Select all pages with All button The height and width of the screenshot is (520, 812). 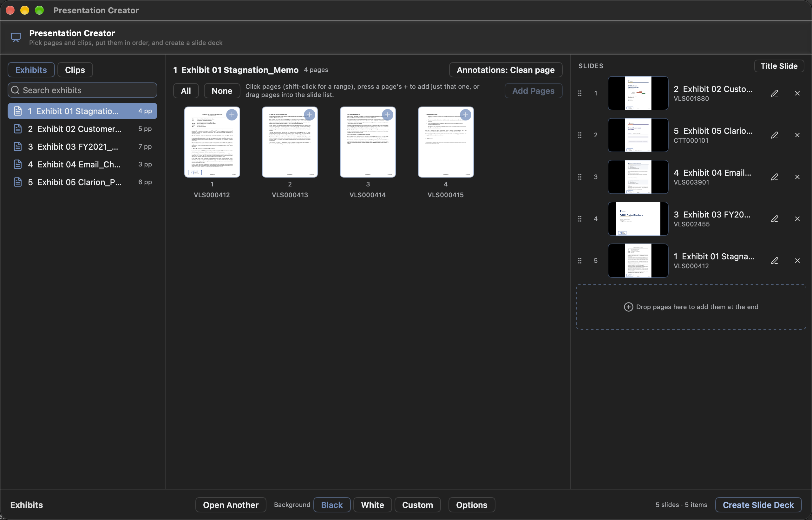coord(186,91)
